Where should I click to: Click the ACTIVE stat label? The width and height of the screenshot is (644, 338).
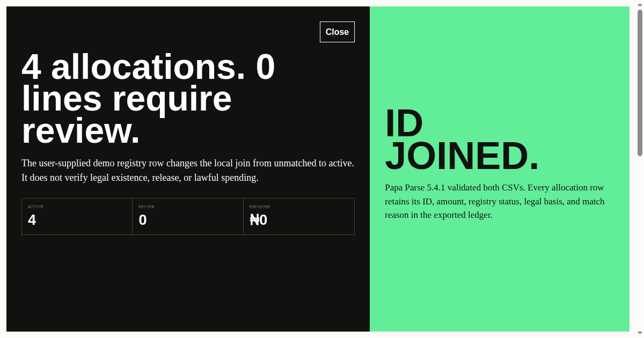[35, 207]
